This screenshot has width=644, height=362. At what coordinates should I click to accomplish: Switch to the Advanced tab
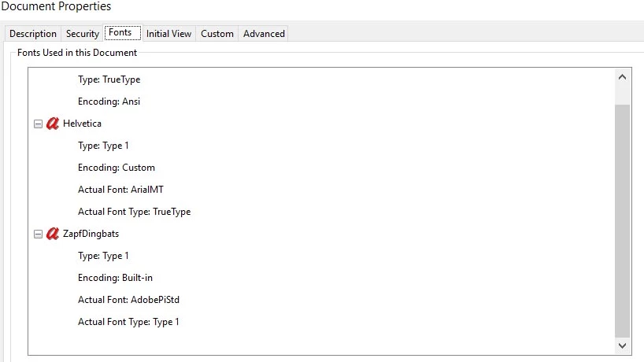pyautogui.click(x=264, y=34)
